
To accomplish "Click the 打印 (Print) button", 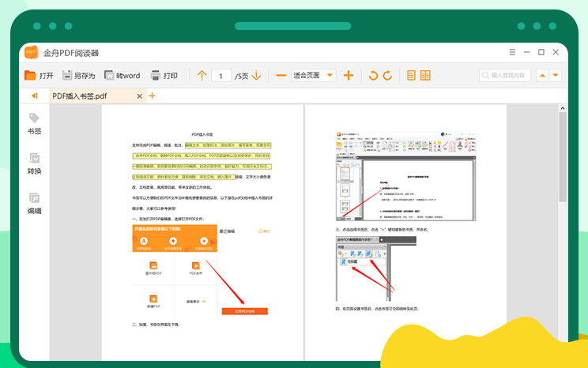I will tap(164, 75).
